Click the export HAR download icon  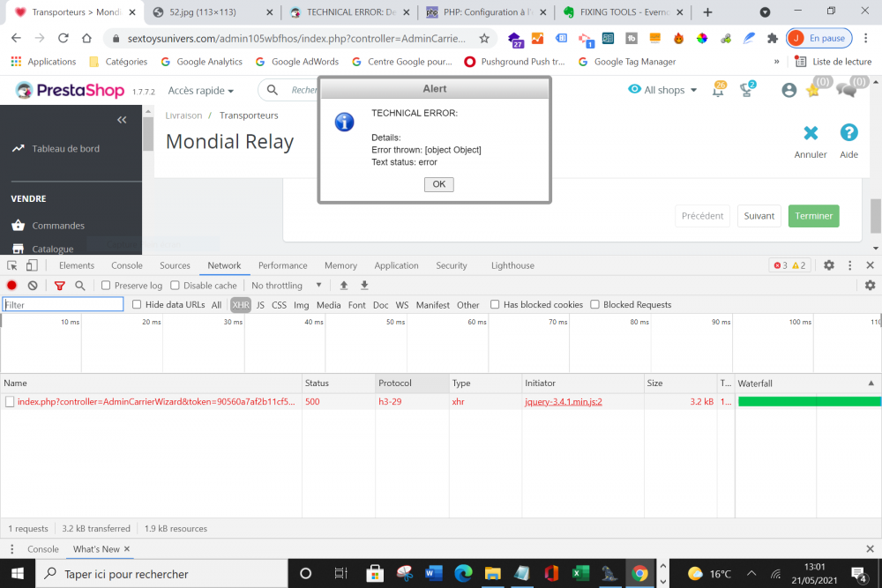tap(364, 286)
